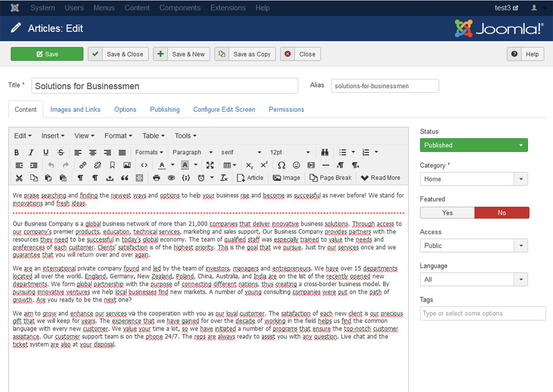
Task: Align text left
Action: (78, 153)
